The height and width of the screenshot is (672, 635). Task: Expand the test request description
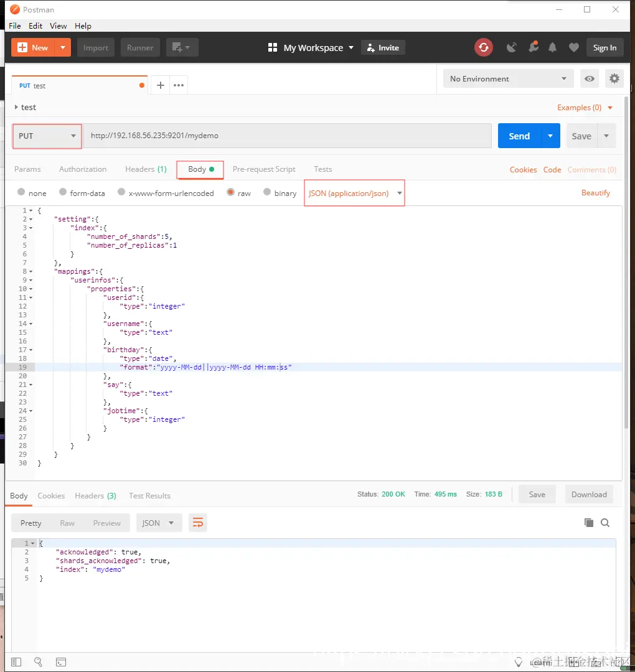[16, 107]
